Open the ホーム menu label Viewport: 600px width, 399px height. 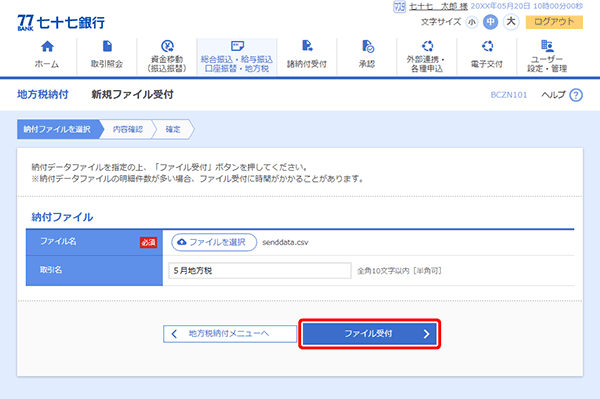pos(47,64)
